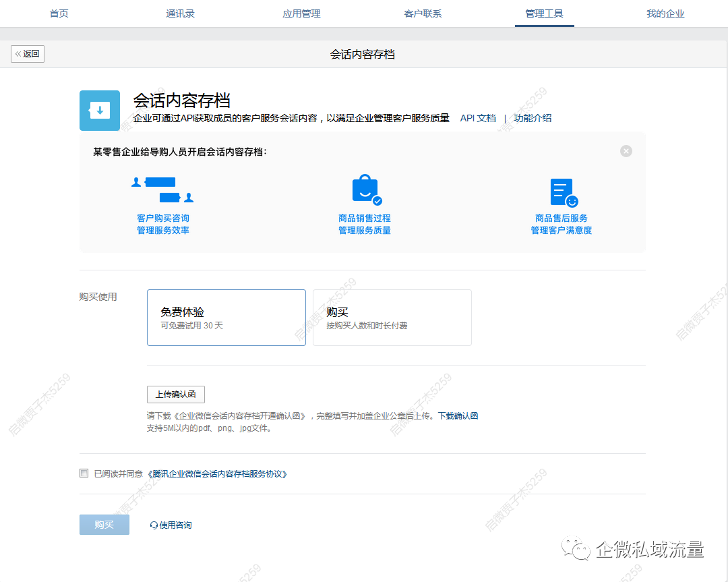Click the 某零售企业给导购人员开启会话内容存档 heading
Viewport: 728px width, 582px height.
point(180,152)
